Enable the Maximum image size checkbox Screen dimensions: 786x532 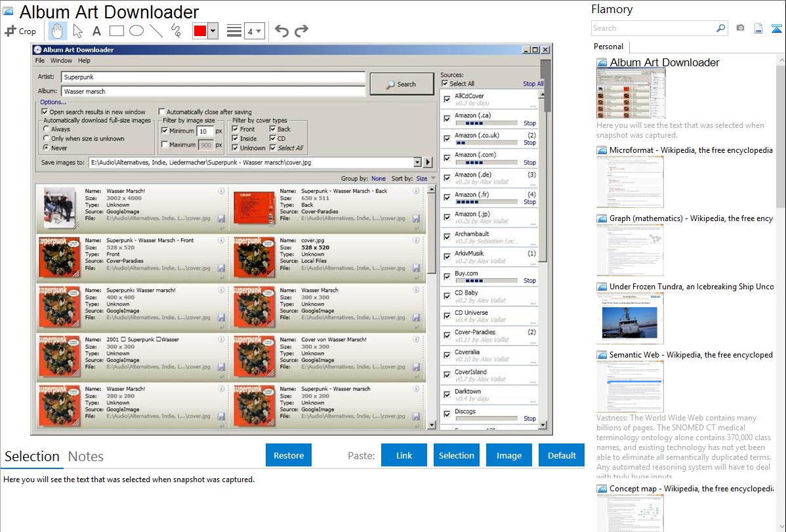tap(165, 145)
